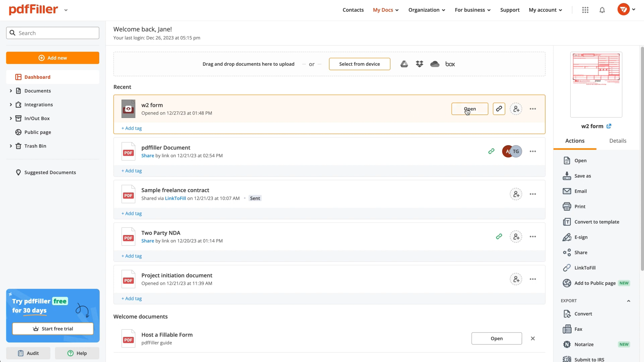The width and height of the screenshot is (644, 362).
Task: Open the apps grid icon
Action: tap(585, 10)
